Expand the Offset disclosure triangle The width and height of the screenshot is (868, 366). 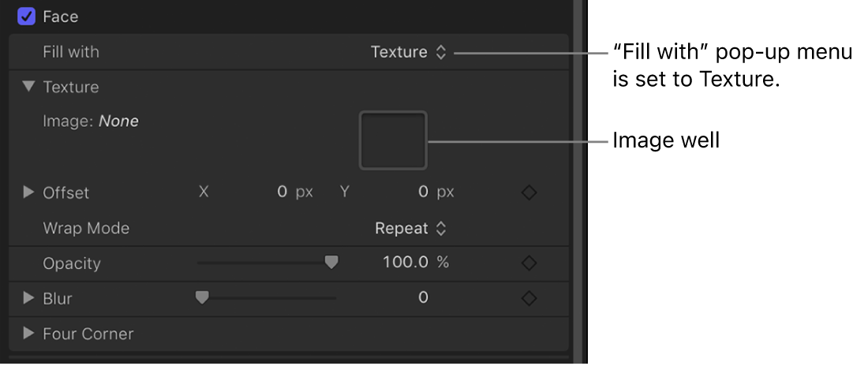coord(29,192)
